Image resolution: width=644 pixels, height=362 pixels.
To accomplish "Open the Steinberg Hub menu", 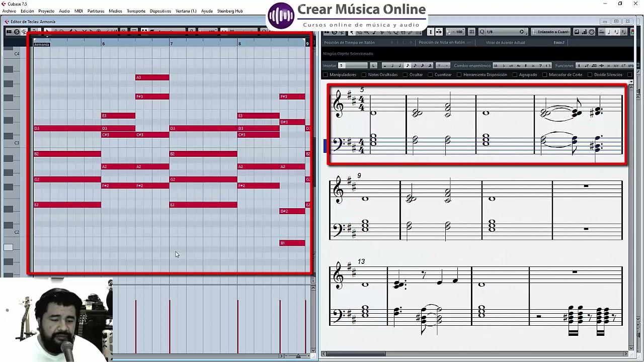I will [230, 11].
